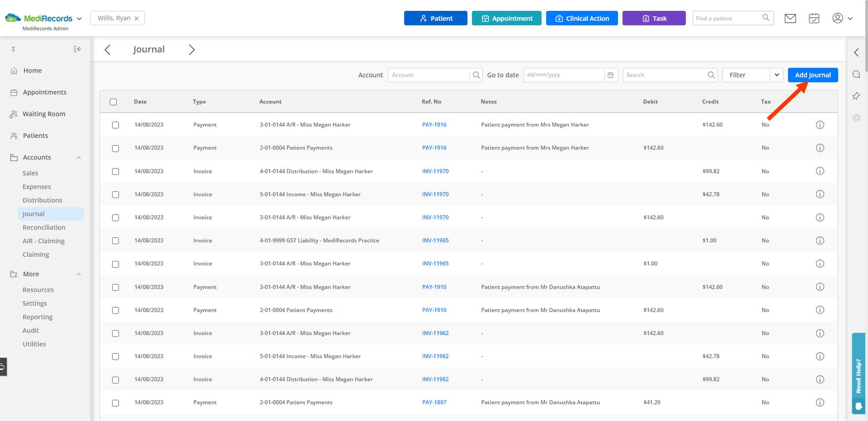Image resolution: width=868 pixels, height=421 pixels.
Task: Go to Reconciliation under Accounts
Action: (x=44, y=227)
